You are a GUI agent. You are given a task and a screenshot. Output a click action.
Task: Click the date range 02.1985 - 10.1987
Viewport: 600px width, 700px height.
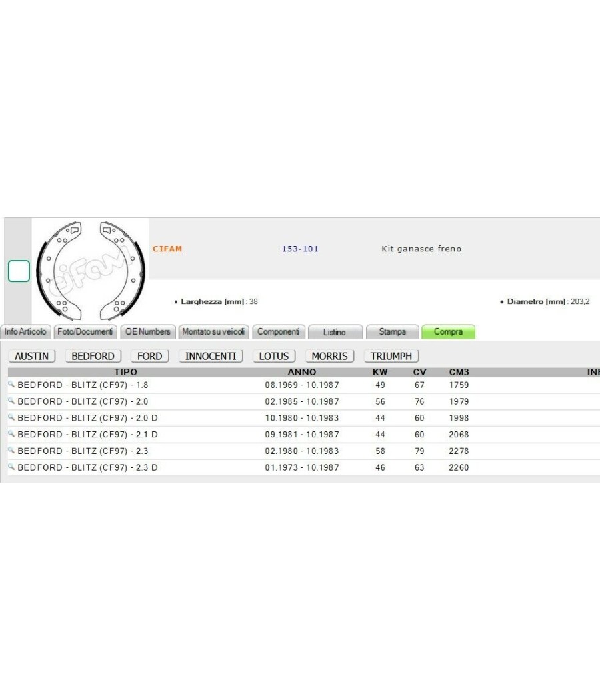[302, 401]
